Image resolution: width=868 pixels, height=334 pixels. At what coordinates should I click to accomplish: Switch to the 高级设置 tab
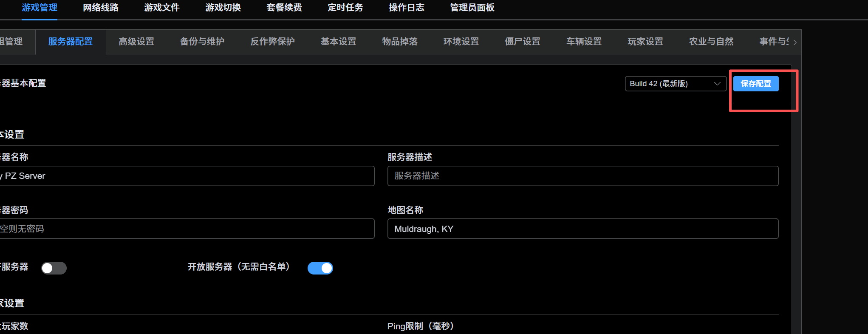[x=136, y=42]
